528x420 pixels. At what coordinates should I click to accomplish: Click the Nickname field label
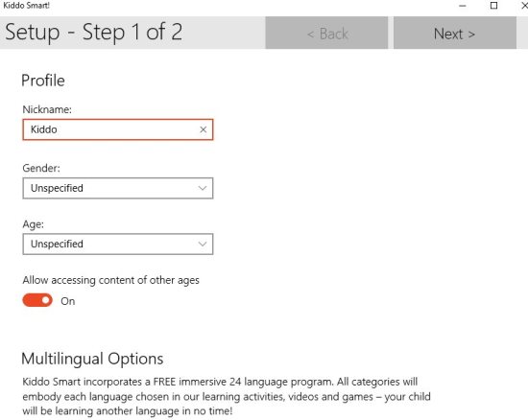(x=47, y=109)
